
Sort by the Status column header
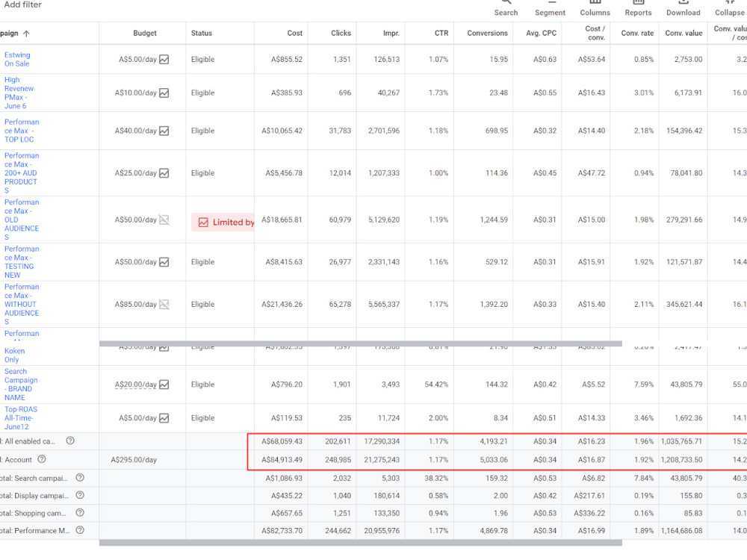pyautogui.click(x=202, y=34)
